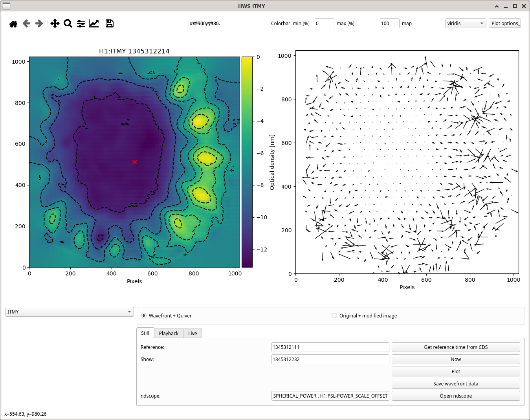Activate Zoom to rectangle magnifier tool
530x420 pixels.
[x=68, y=24]
